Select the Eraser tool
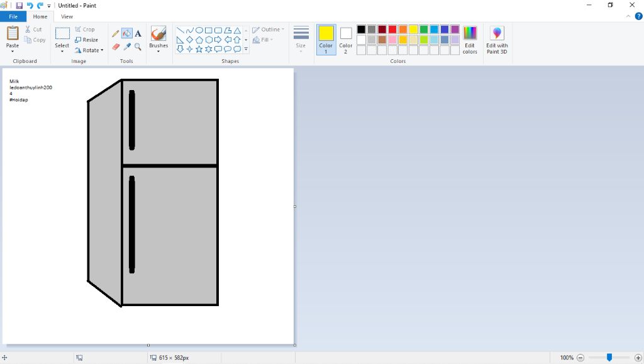The width and height of the screenshot is (644, 364). (x=116, y=47)
